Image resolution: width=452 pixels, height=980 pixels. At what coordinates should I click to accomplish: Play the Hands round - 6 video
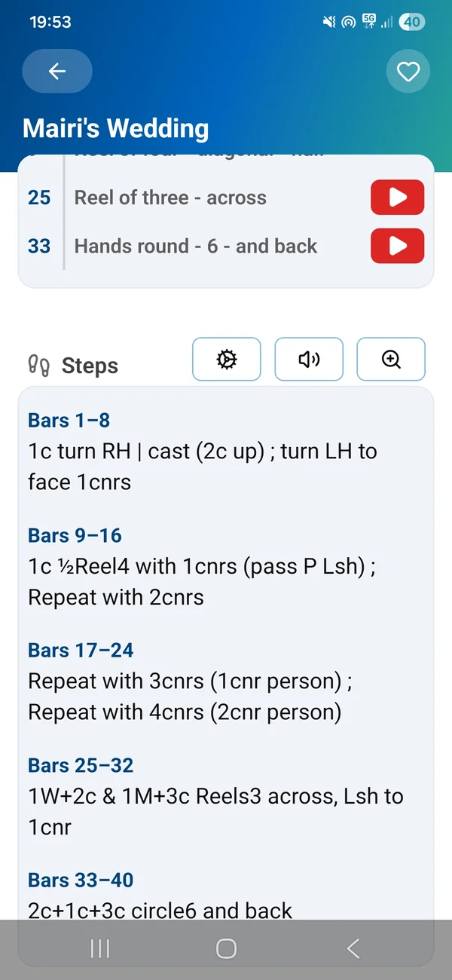click(x=397, y=246)
